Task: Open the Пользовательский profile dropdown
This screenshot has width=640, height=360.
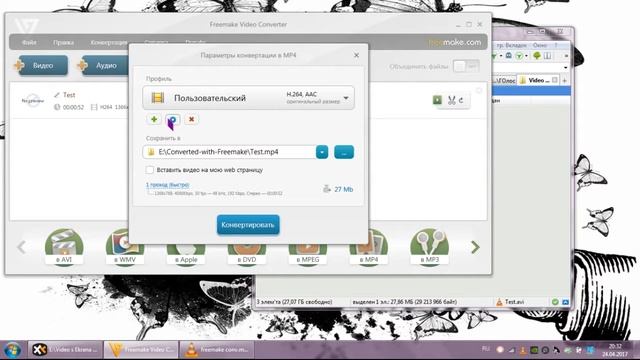Action: click(248, 98)
